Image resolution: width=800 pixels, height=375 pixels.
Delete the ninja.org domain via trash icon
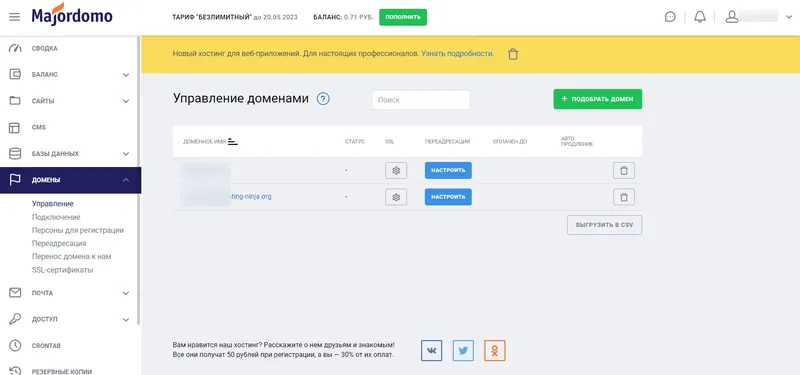pyautogui.click(x=623, y=197)
